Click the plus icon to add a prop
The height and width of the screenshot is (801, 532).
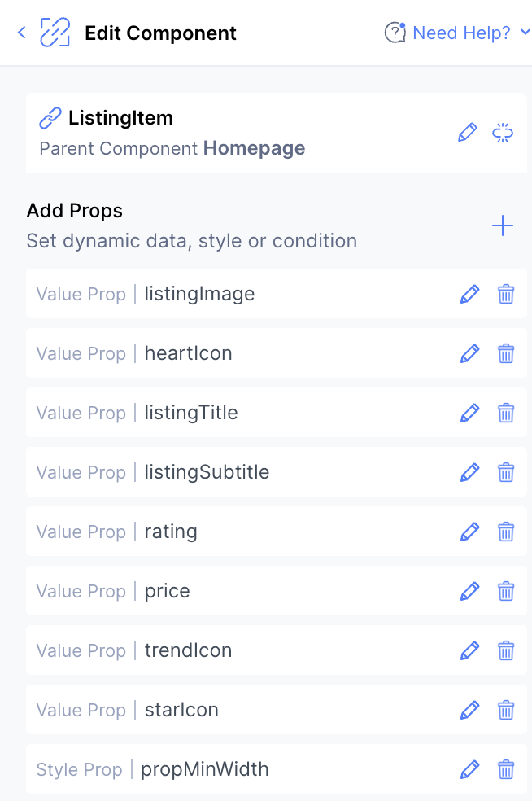(503, 225)
